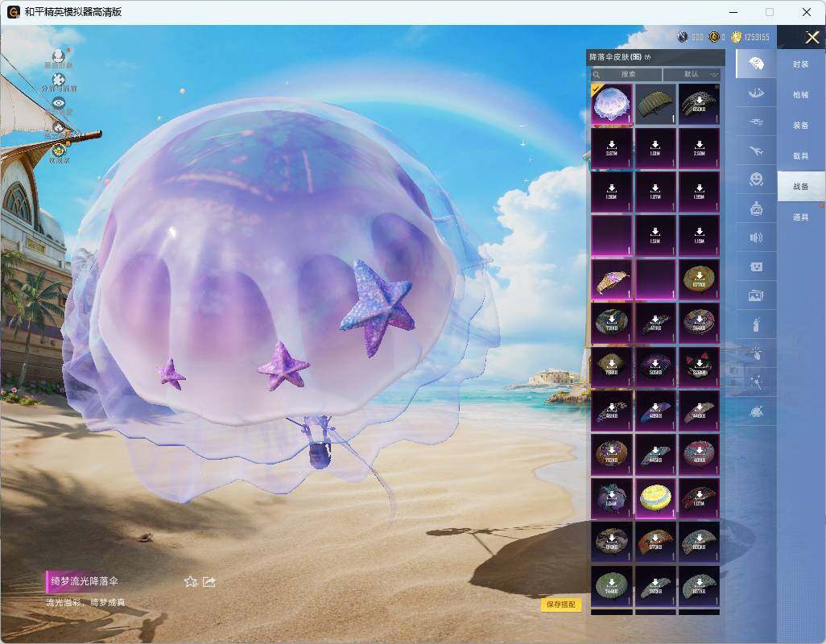This screenshot has height=644, width=826.
Task: Select the photo gallery background icon
Action: point(756,295)
